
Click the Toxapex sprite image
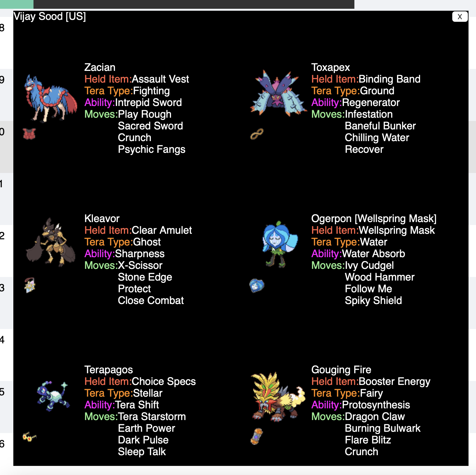click(x=278, y=93)
